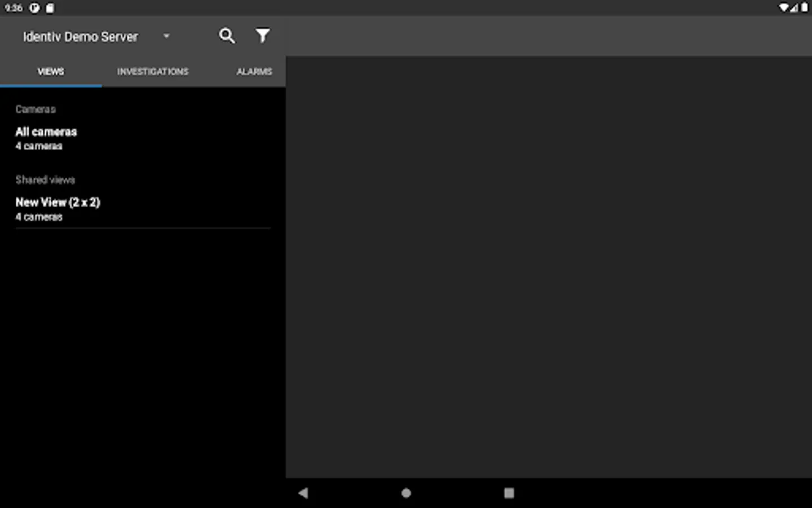This screenshot has width=812, height=508.
Task: Select the Identiv Demo Server title
Action: pos(80,37)
